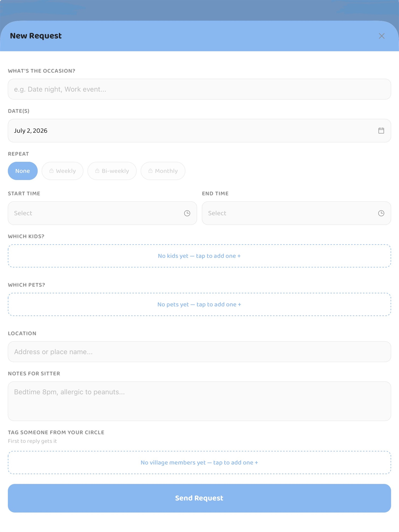Tap 'No kids yet' to add a kid
Image resolution: width=399 pixels, height=532 pixels.
point(199,256)
